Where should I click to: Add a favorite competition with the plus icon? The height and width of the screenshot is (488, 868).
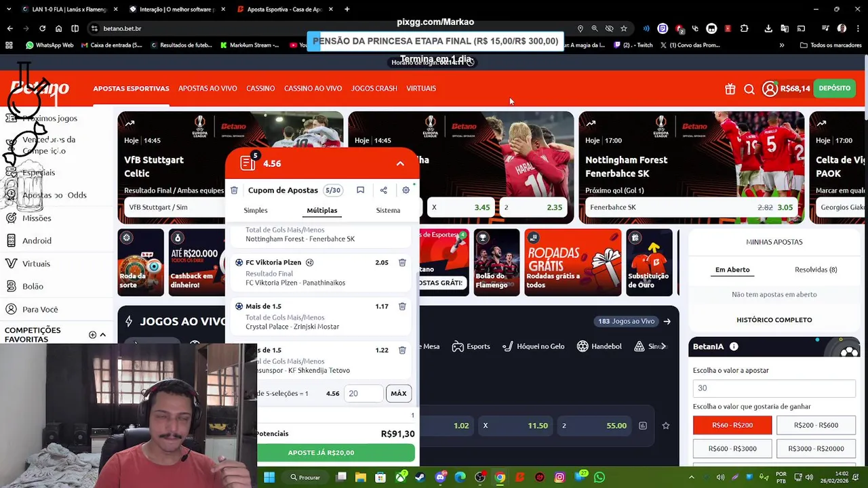coord(92,335)
